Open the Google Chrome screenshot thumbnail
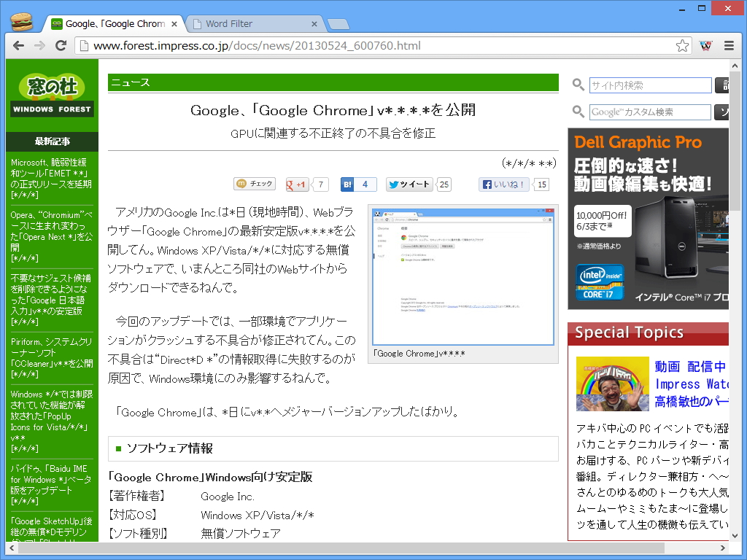Screen dimensions: 747x560 pyautogui.click(x=463, y=276)
